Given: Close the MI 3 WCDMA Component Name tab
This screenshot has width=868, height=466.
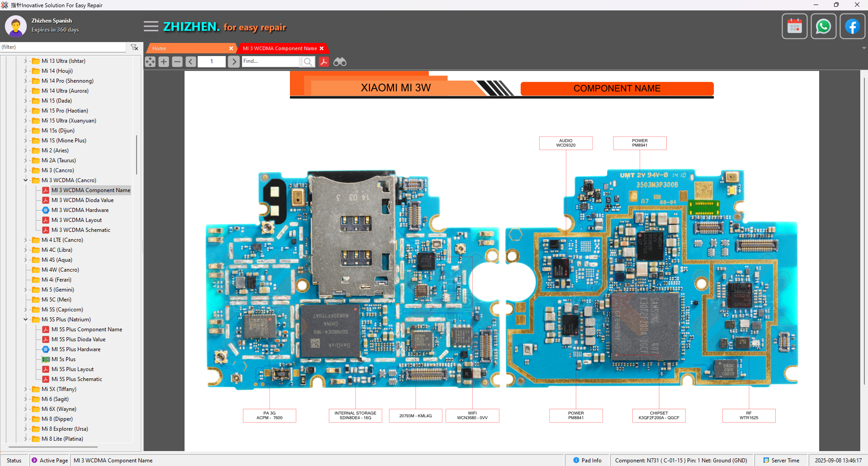Looking at the screenshot, I should tap(322, 48).
